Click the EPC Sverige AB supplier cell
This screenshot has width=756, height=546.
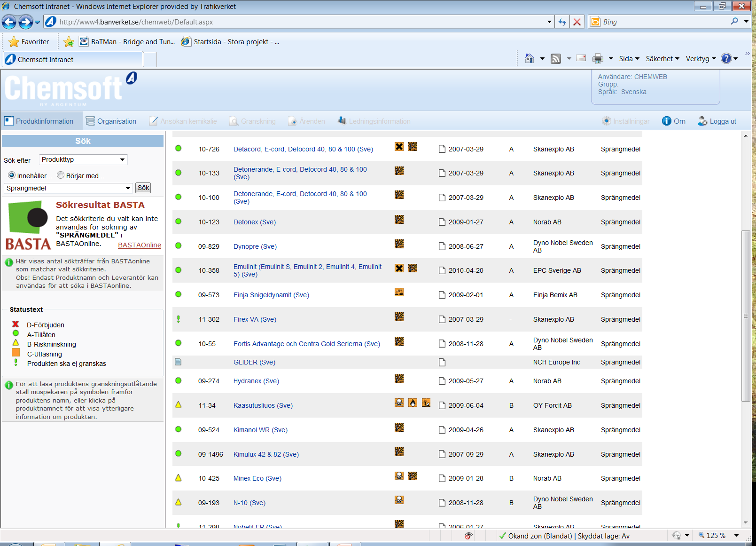[x=557, y=270]
